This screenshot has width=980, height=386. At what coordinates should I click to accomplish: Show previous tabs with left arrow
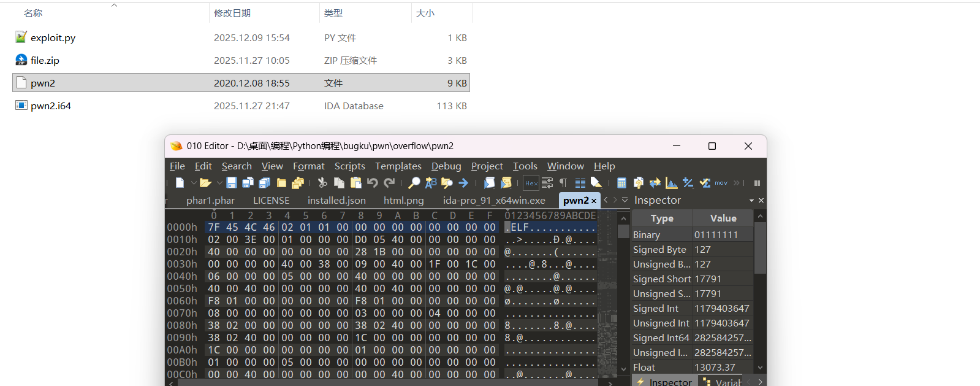point(606,200)
